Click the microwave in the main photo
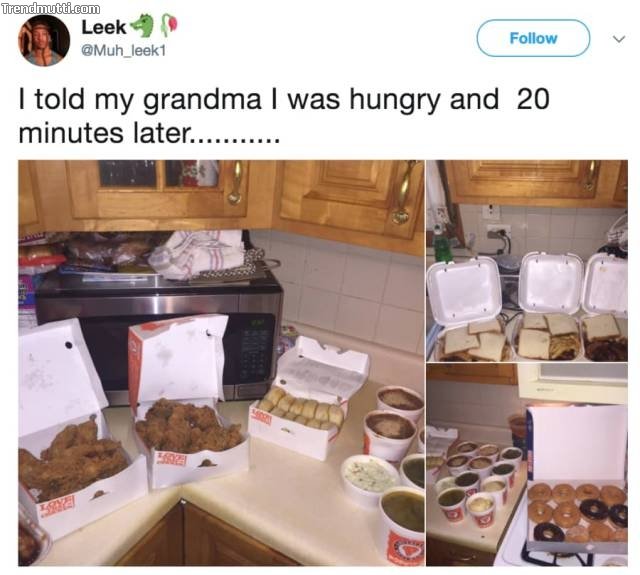 click(159, 337)
